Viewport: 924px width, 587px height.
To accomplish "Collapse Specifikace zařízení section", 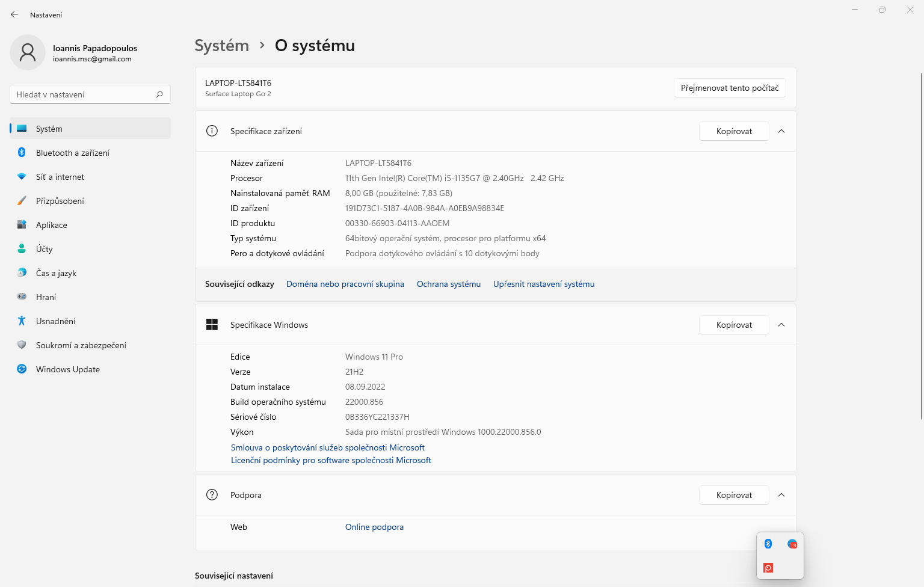I will pos(781,131).
